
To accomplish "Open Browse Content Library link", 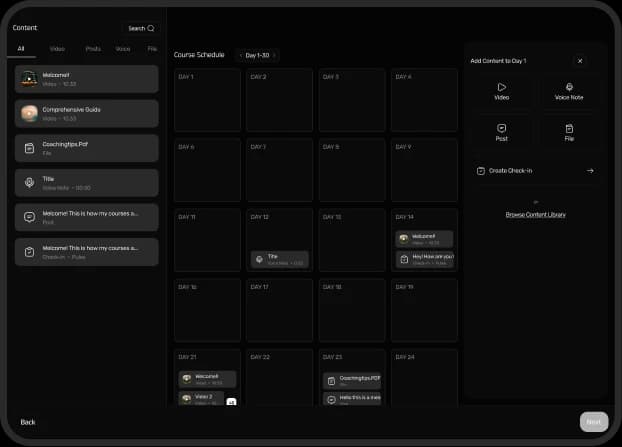I will point(536,215).
